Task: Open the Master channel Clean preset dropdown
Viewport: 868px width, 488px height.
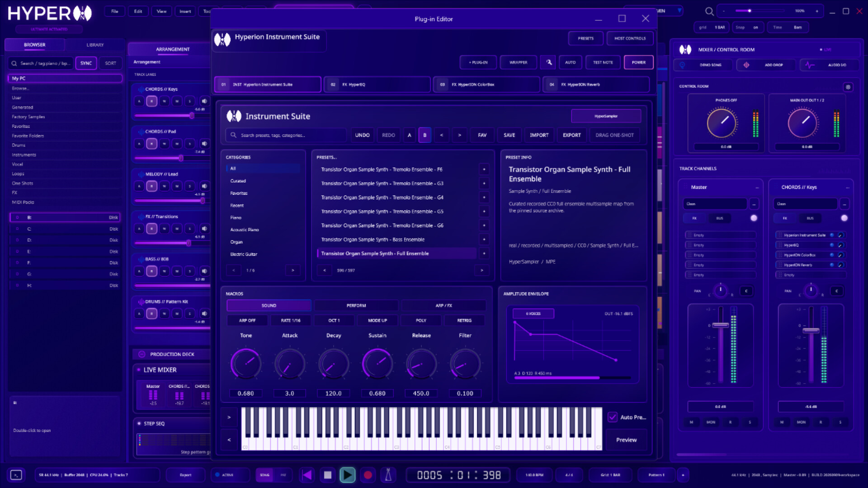Action: point(715,204)
